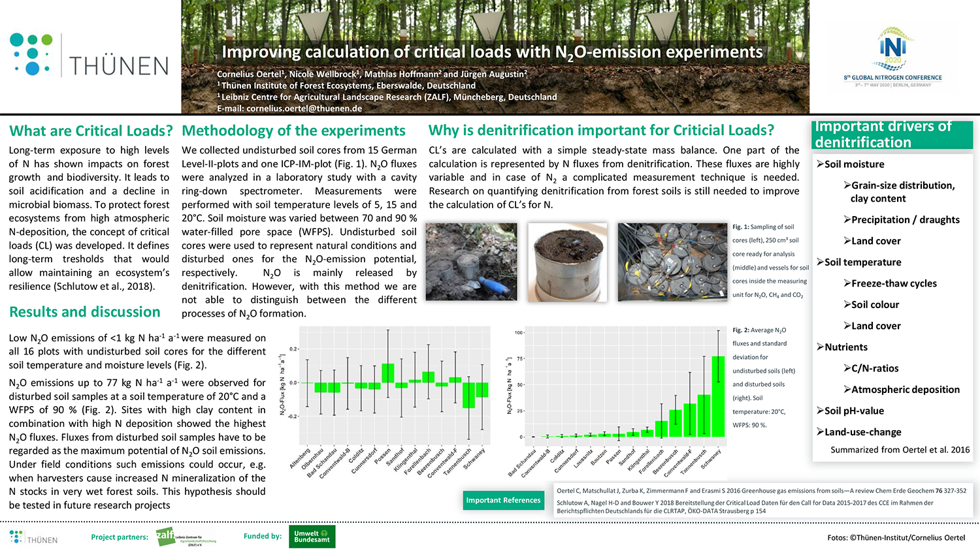Viewport: 980px width, 551px height.
Task: Click the Important drivers of denitrification header
Action: coord(892,134)
